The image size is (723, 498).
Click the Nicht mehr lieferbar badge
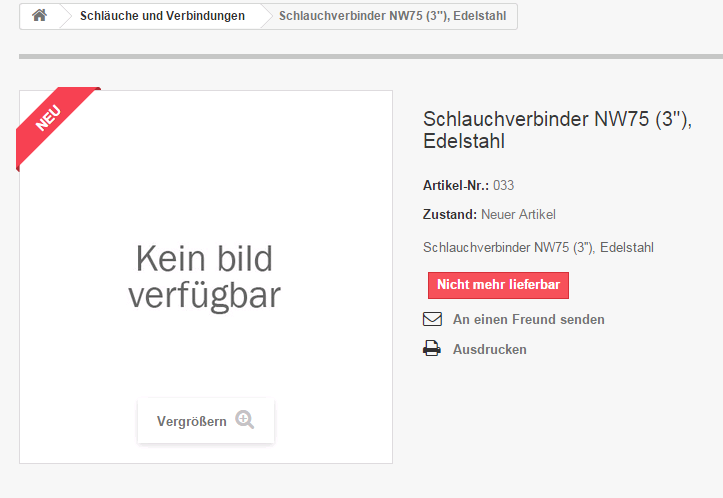pos(498,285)
